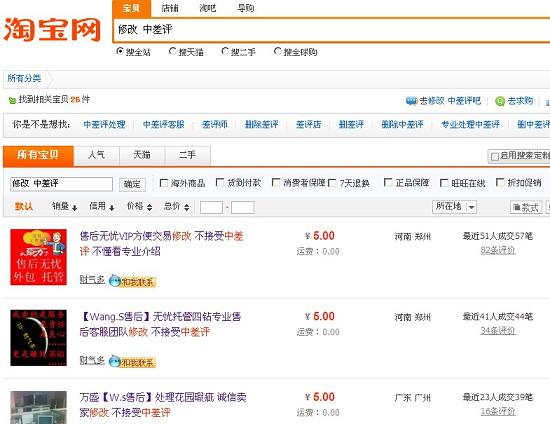Sort by 总价 arrows

187,207
